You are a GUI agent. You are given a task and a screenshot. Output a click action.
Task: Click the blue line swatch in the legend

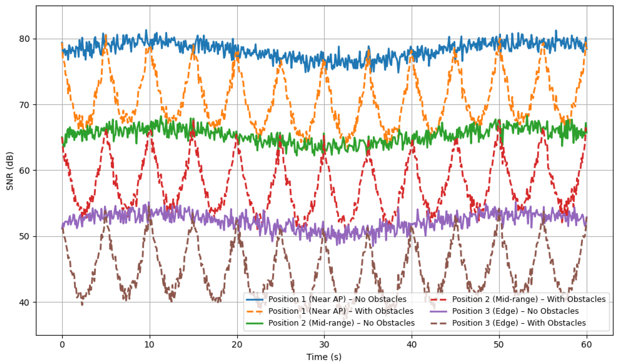(255, 299)
